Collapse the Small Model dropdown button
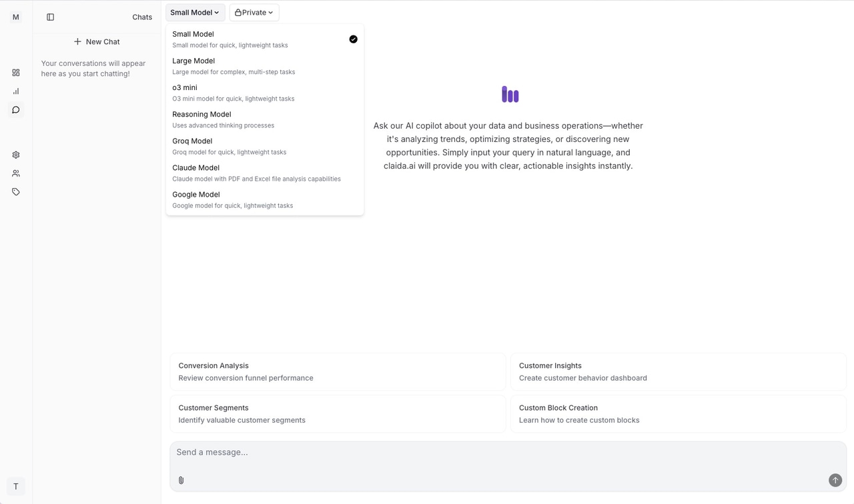The width and height of the screenshot is (854, 504). tap(195, 13)
